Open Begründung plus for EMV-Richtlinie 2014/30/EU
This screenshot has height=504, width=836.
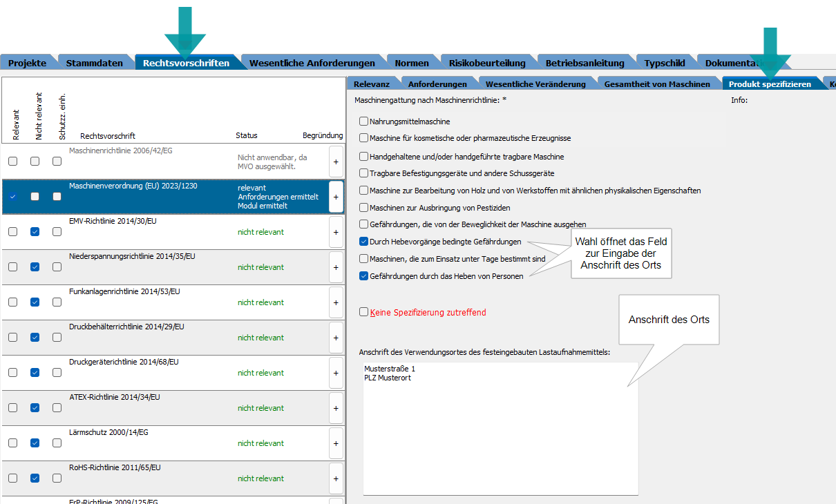coord(336,232)
